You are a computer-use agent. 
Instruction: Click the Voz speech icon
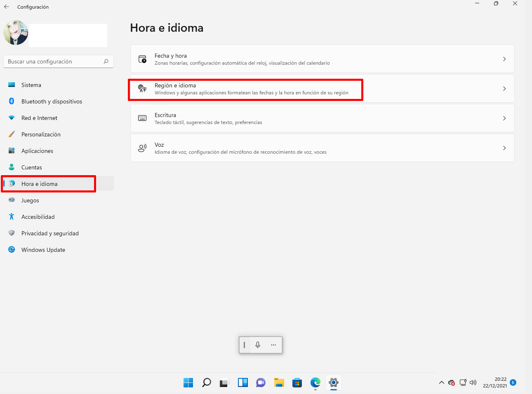[x=142, y=148]
